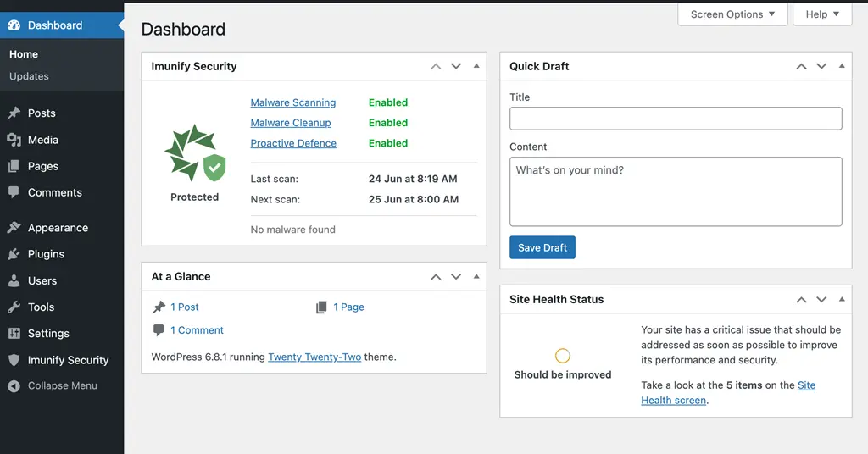Click the Imunify Security shield icon in sidebar
The width and height of the screenshot is (868, 454).
(14, 360)
